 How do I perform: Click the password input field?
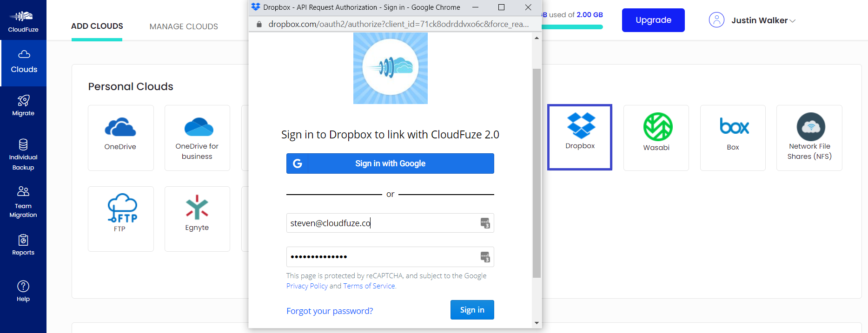point(390,257)
